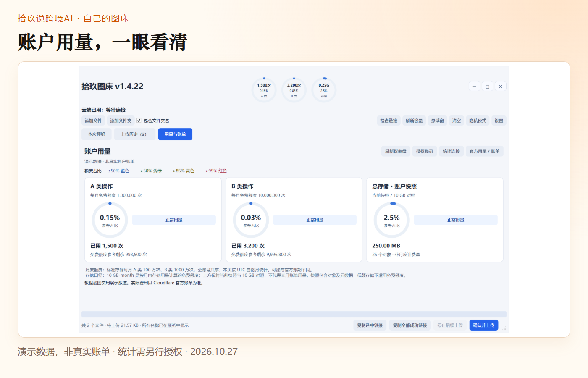
Task: Click the 确认并上传 button
Action: [x=484, y=325]
